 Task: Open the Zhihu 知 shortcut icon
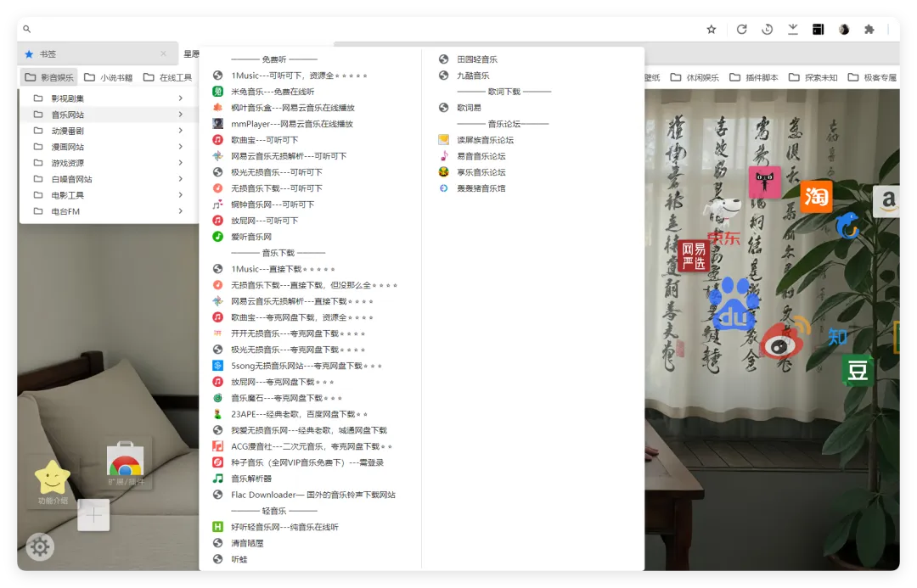pos(837,337)
